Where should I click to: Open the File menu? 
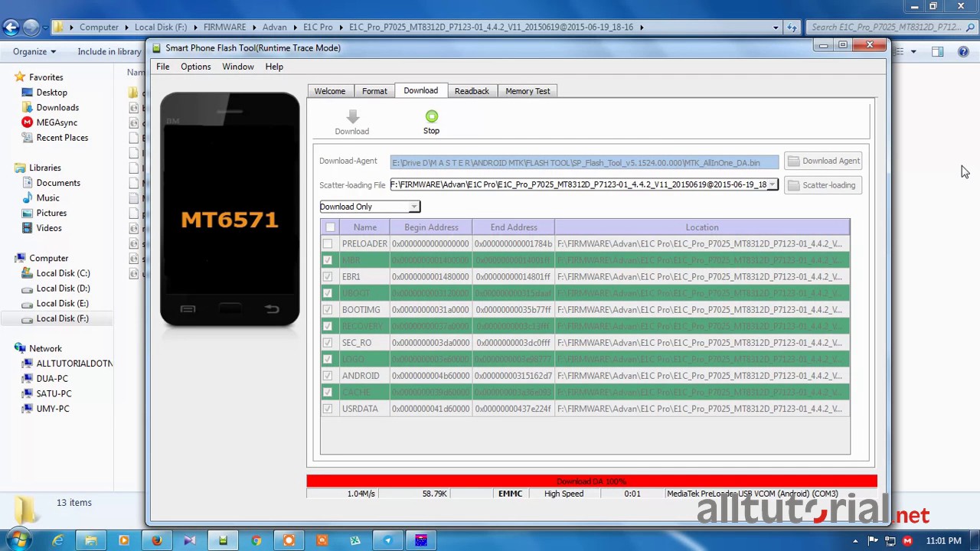163,67
